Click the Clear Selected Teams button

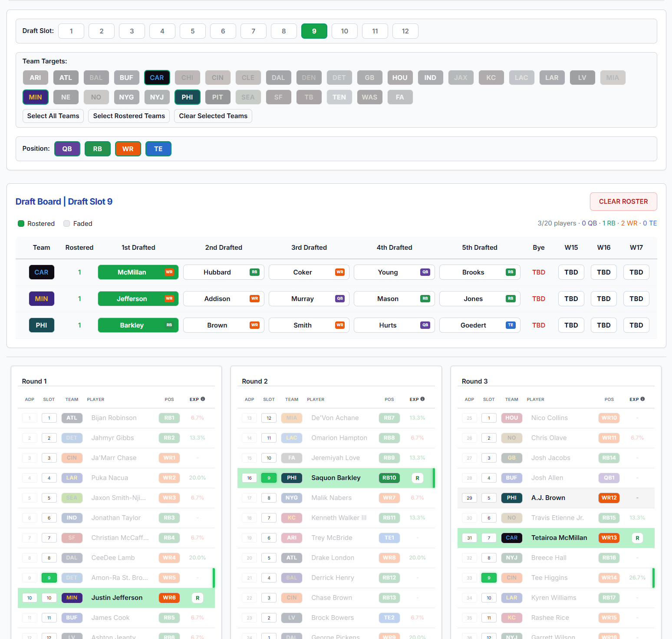point(213,116)
